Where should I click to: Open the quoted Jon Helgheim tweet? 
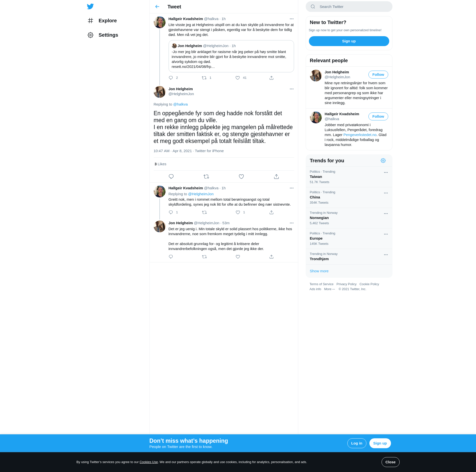pyautogui.click(x=231, y=56)
